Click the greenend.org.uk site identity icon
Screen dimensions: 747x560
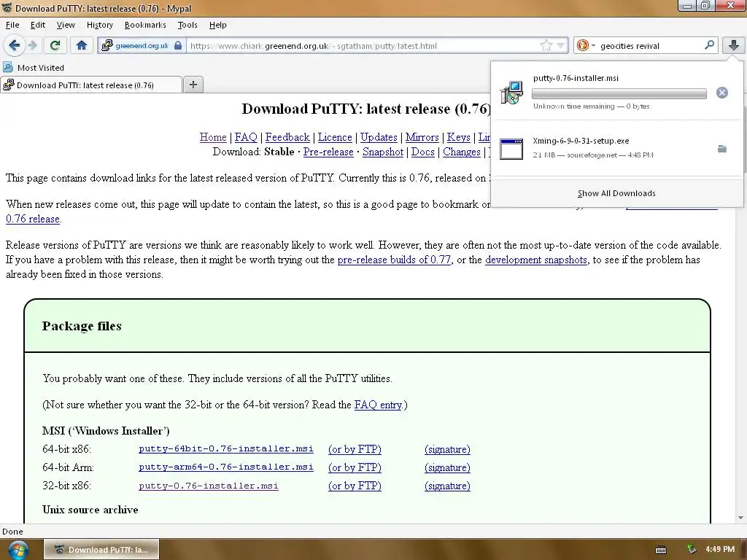click(x=107, y=46)
